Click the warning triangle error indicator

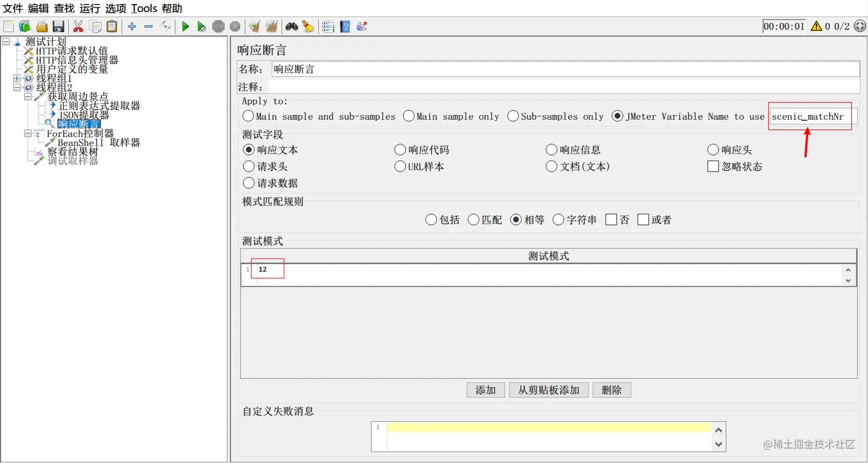(815, 25)
